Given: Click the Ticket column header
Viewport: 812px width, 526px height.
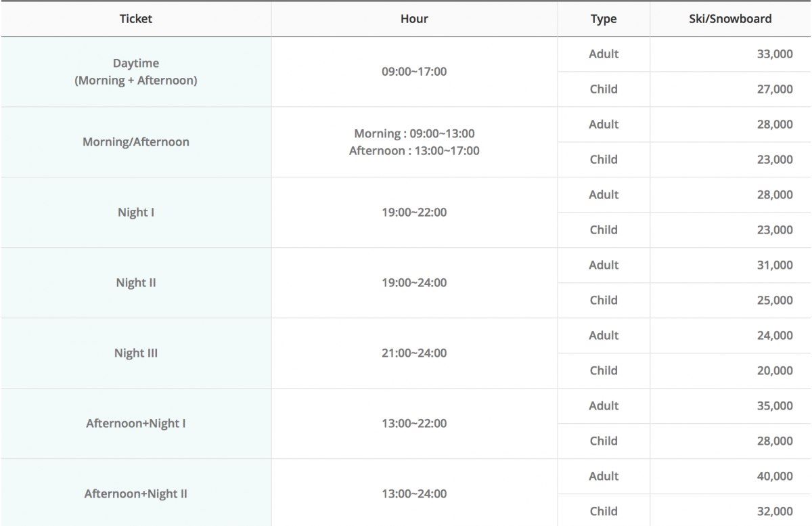Looking at the screenshot, I should click(135, 19).
